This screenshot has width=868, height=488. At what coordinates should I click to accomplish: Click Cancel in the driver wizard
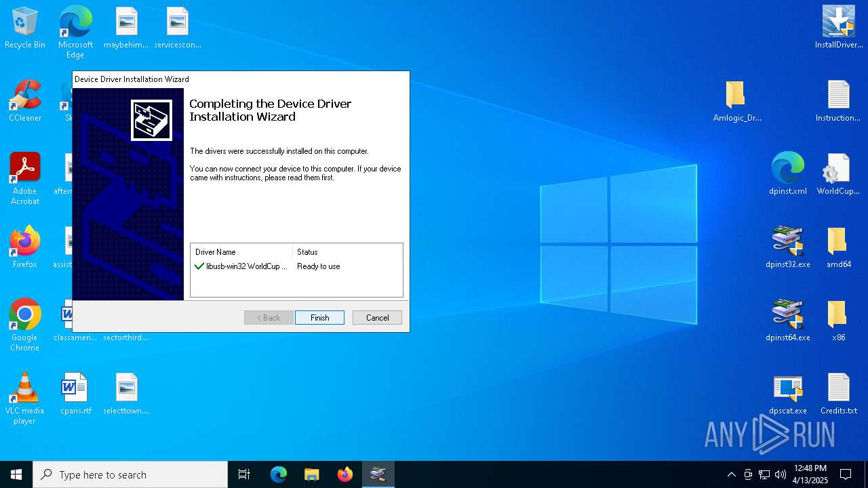tap(377, 318)
